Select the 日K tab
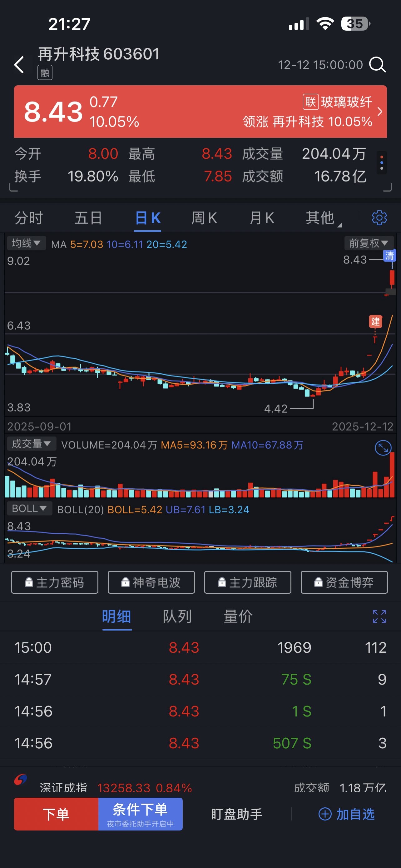Viewport: 401px width, 868px height. pyautogui.click(x=147, y=218)
